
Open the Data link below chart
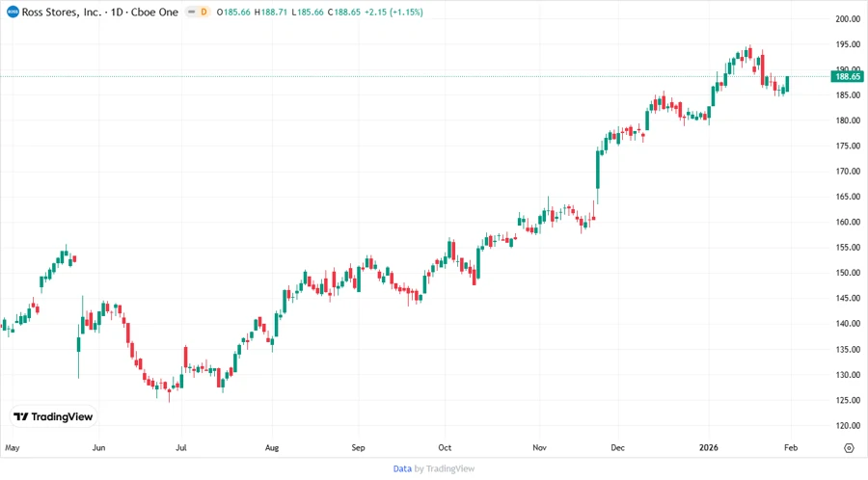(x=402, y=468)
